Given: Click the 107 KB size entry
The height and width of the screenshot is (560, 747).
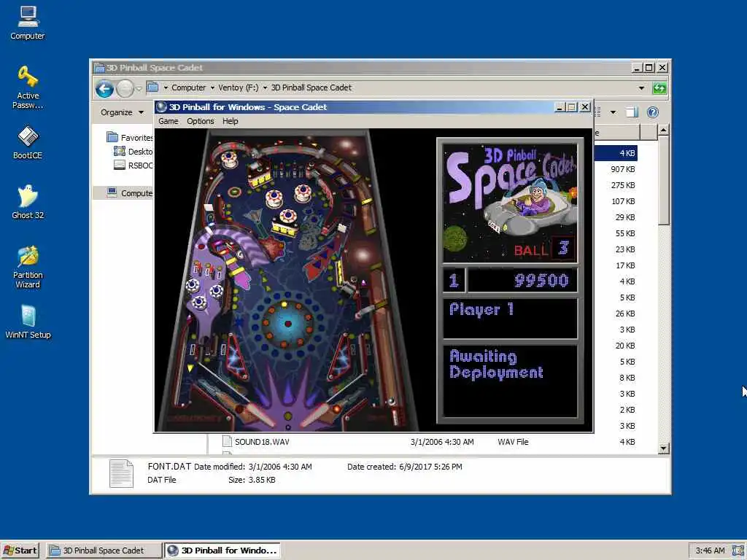Looking at the screenshot, I should [x=623, y=201].
